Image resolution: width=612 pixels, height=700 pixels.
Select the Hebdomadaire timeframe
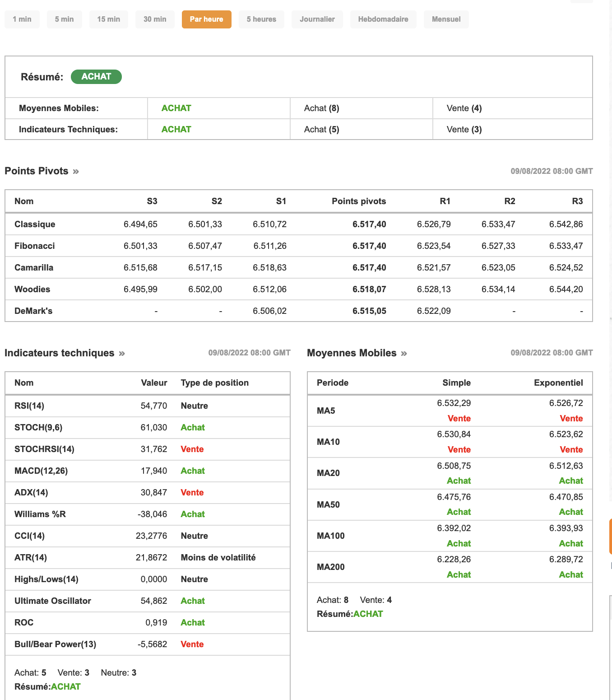point(383,19)
